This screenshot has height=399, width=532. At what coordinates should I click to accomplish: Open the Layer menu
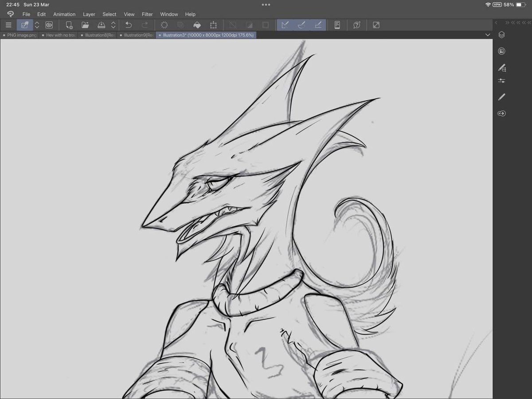(89, 14)
